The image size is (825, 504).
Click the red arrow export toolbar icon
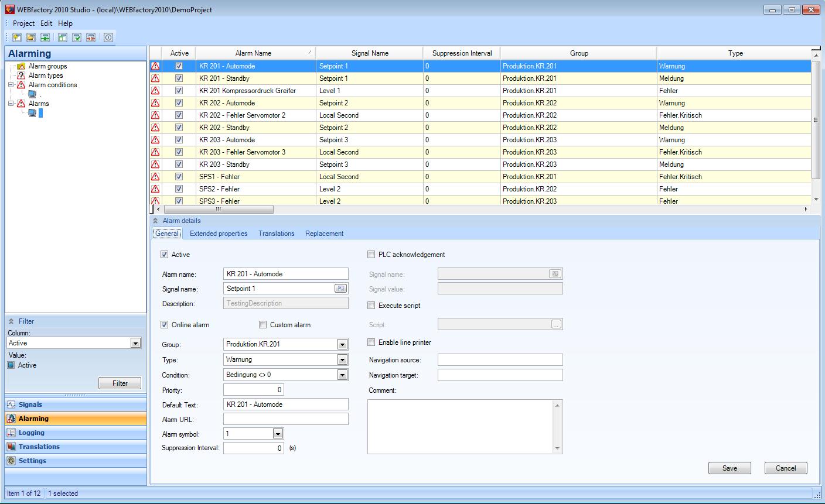click(91, 37)
